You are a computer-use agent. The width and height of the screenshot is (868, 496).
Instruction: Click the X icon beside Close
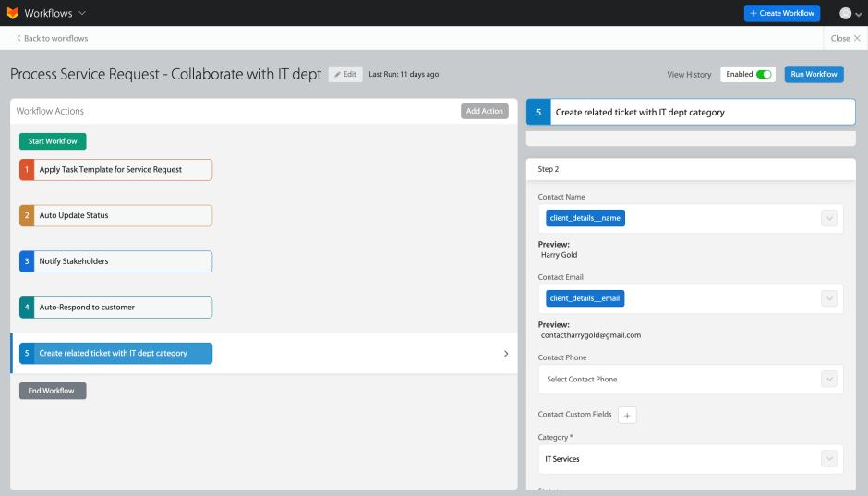(x=857, y=38)
